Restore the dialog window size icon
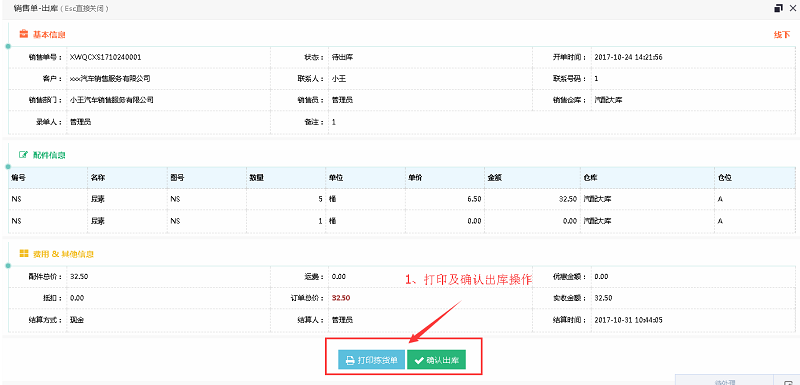The height and width of the screenshot is (385, 800). tap(778, 8)
